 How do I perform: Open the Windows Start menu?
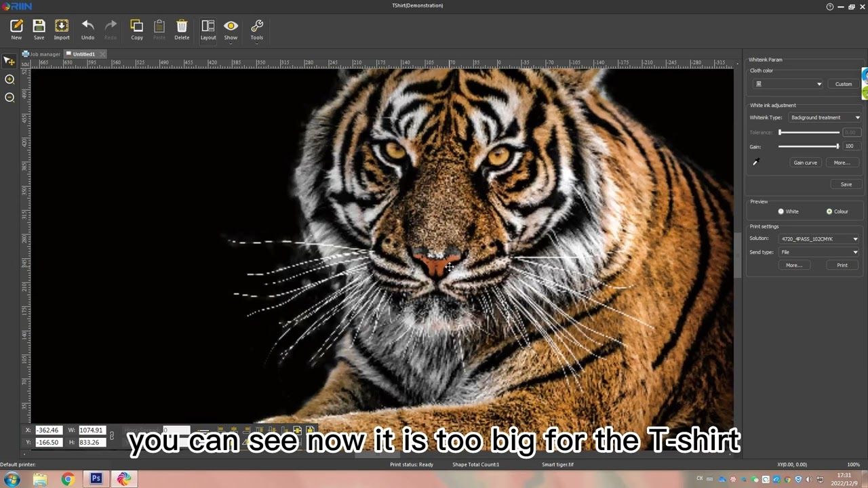[12, 479]
